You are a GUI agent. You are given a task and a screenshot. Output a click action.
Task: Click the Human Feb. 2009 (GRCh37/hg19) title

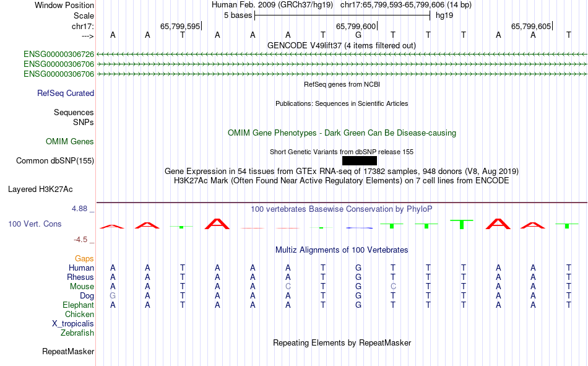(272, 5)
